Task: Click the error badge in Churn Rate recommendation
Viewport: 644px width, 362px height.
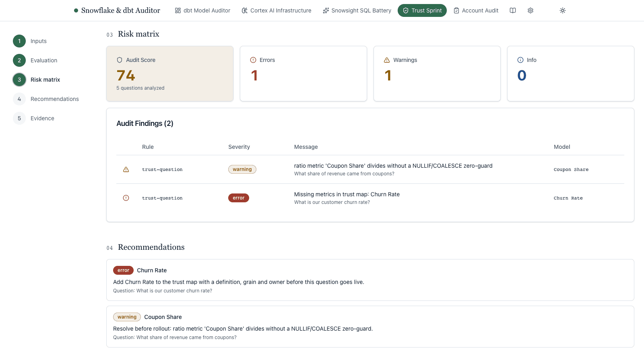Action: coord(124,270)
